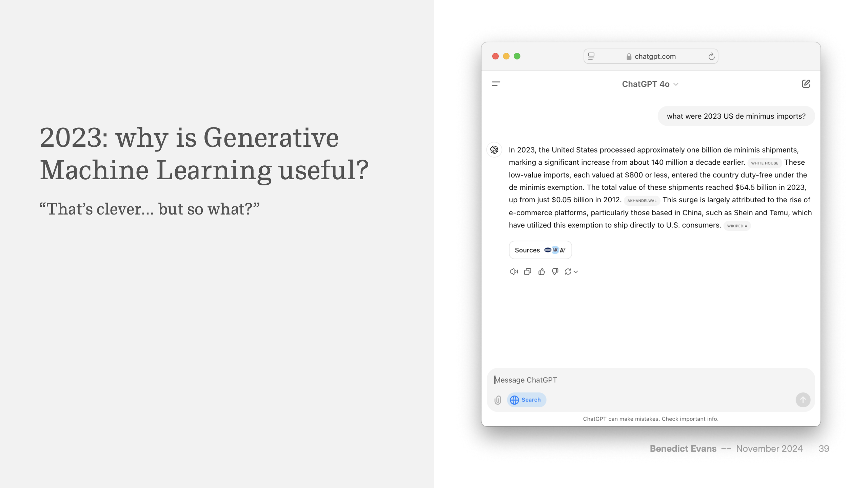This screenshot has height=488, width=868.
Task: Toggle the Search web option
Action: pyautogui.click(x=526, y=400)
